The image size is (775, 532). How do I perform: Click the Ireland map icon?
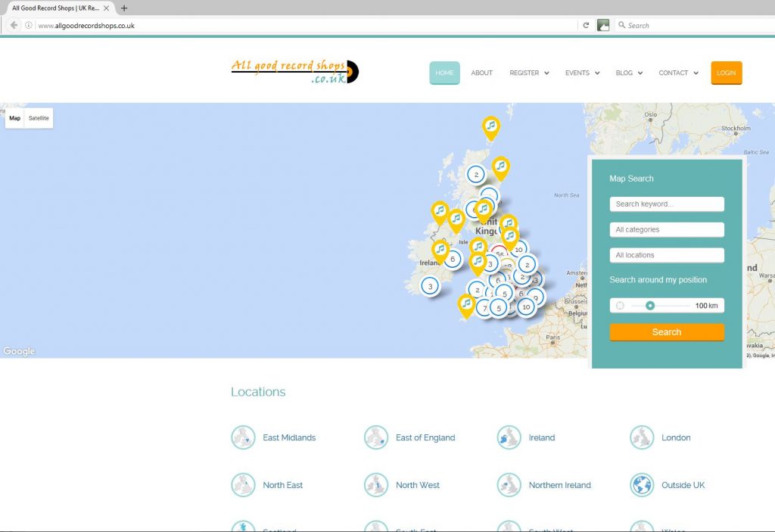[x=509, y=437]
